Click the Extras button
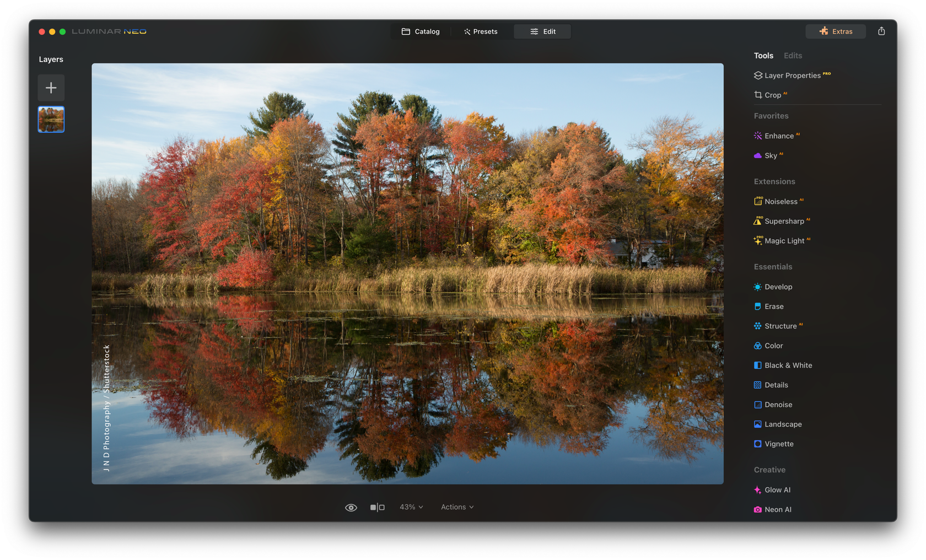926x560 pixels. [x=836, y=31]
